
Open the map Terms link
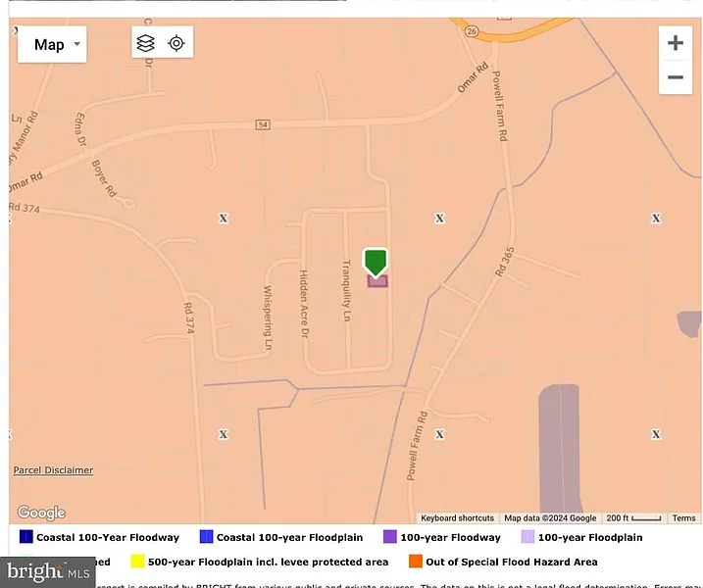point(683,518)
